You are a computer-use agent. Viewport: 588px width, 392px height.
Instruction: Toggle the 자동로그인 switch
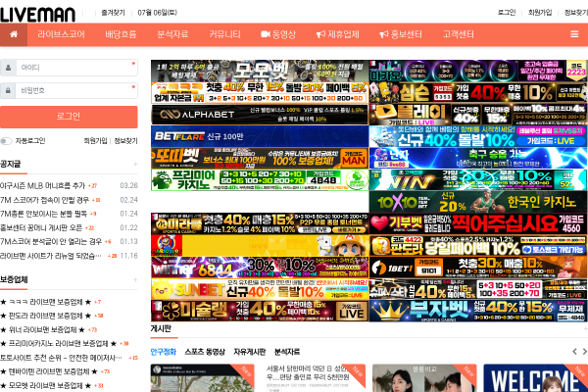pos(6,141)
